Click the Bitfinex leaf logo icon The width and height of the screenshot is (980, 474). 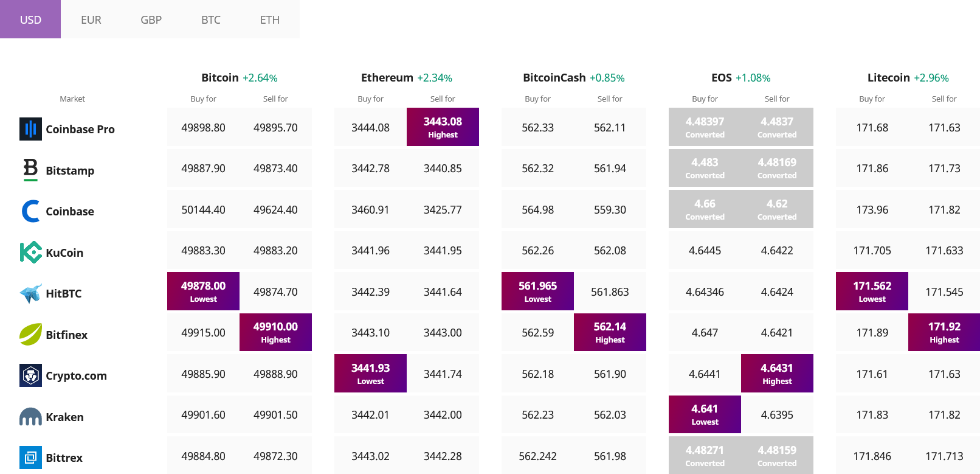point(30,334)
